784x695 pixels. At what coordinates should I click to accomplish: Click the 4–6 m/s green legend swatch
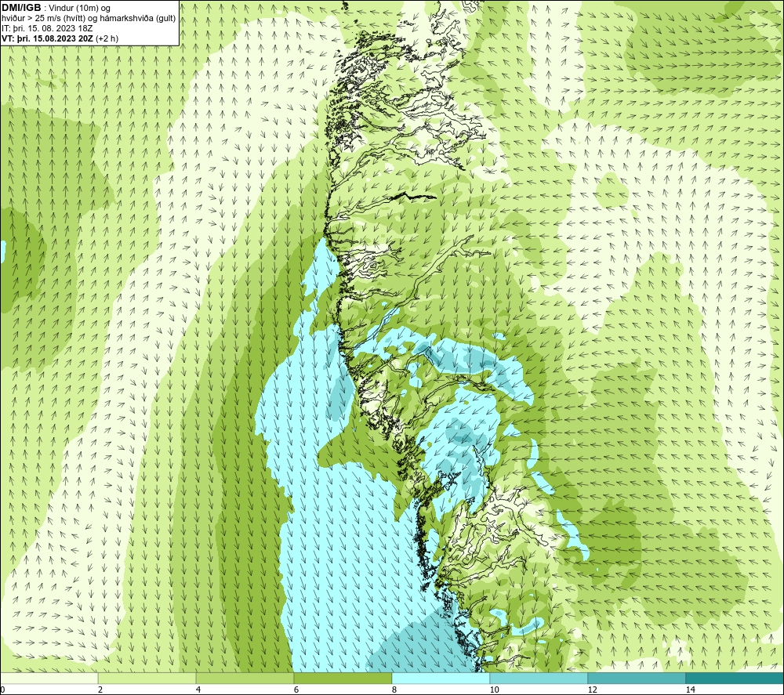click(245, 678)
